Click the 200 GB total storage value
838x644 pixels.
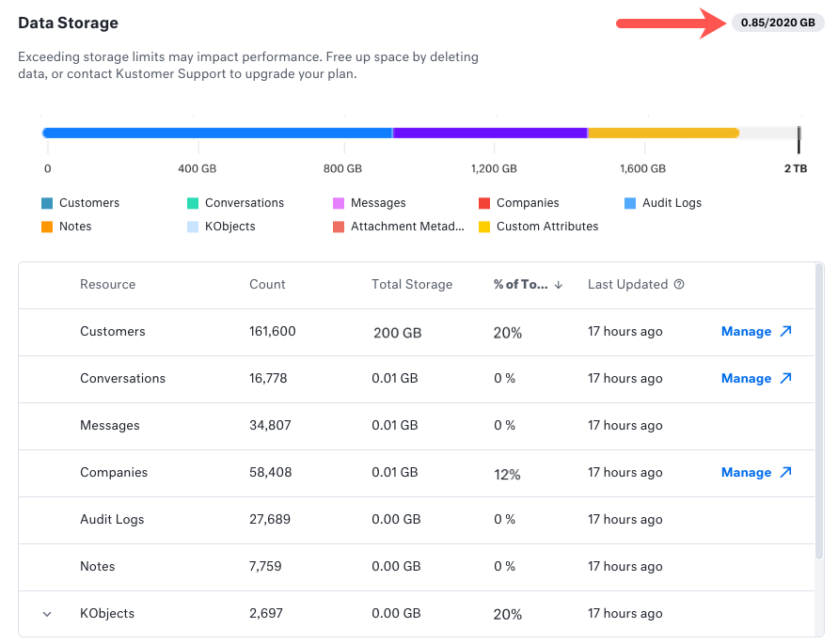(x=398, y=333)
